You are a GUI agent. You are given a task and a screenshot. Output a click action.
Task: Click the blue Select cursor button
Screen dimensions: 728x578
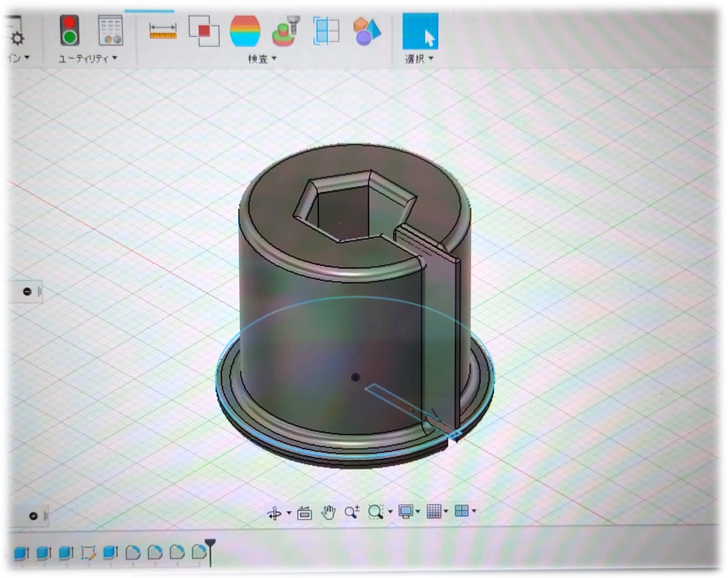(420, 31)
